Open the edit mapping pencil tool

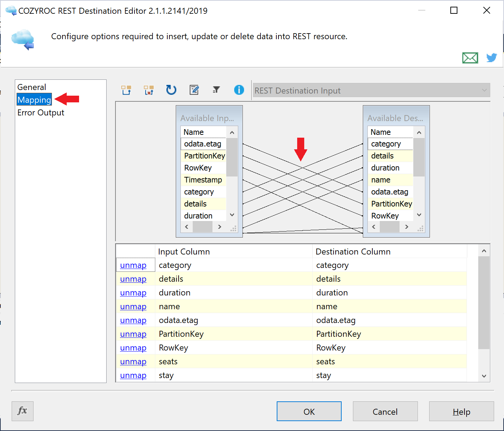pos(194,90)
